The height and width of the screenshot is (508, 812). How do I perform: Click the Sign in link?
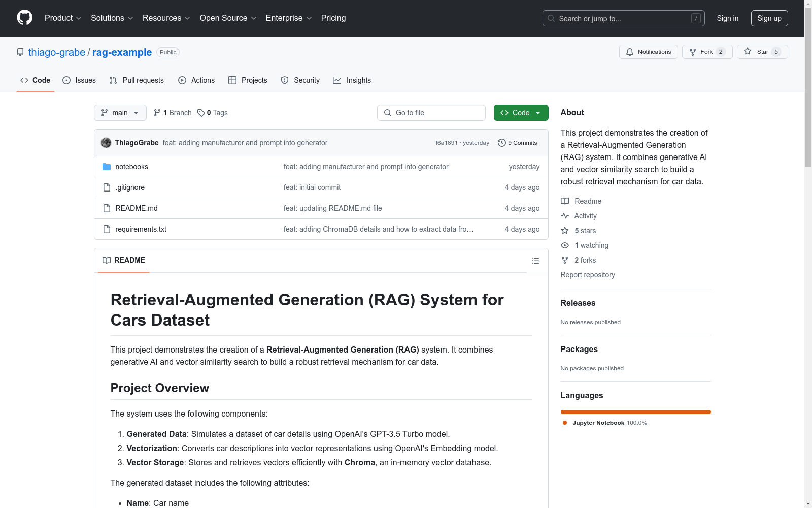[727, 18]
